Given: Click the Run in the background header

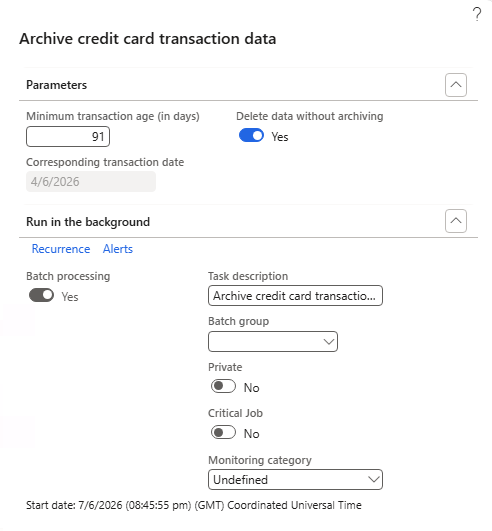Looking at the screenshot, I should click(x=88, y=222).
